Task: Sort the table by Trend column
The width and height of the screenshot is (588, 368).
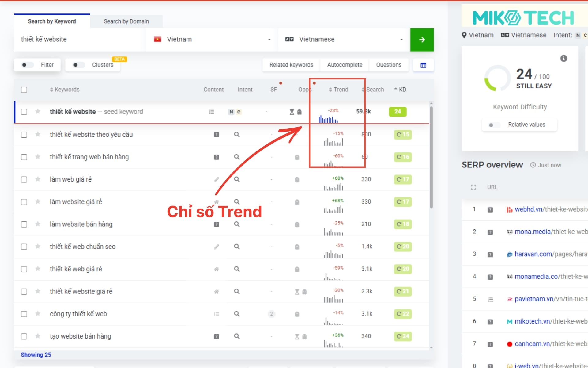Action: click(338, 90)
